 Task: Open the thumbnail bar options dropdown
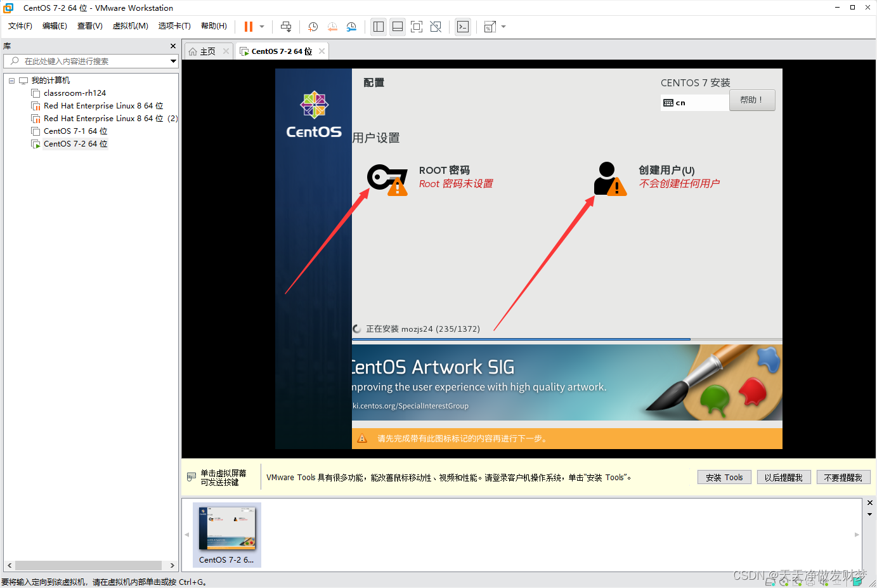(870, 514)
